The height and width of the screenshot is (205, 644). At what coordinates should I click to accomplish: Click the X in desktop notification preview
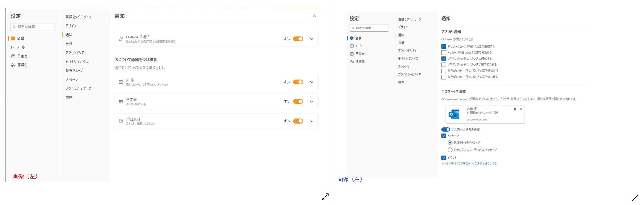pos(521,109)
